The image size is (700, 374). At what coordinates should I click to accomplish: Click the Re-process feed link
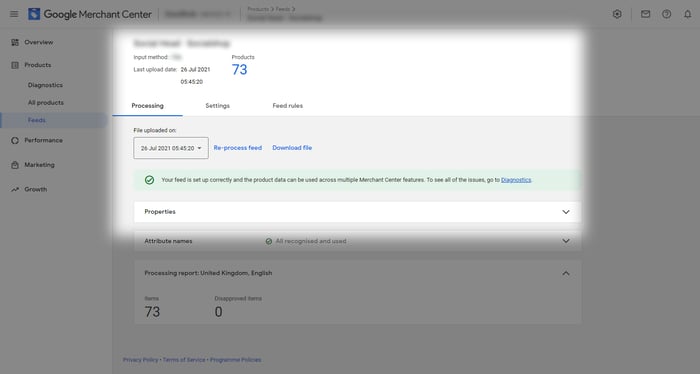(238, 148)
